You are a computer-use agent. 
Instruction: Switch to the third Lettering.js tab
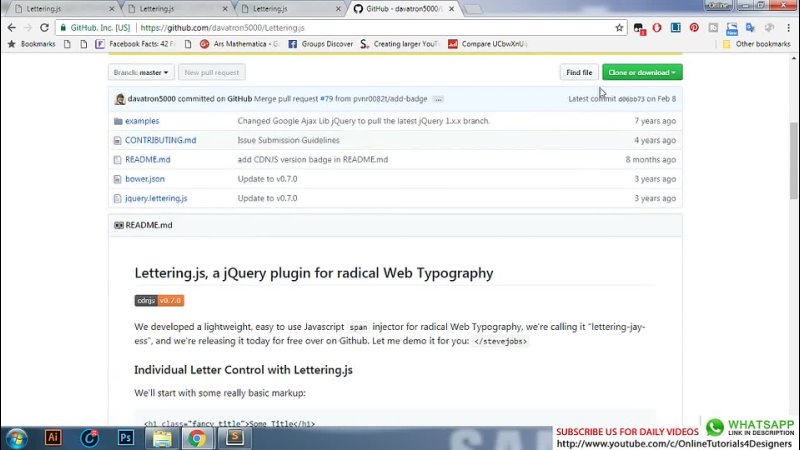pyautogui.click(x=289, y=9)
